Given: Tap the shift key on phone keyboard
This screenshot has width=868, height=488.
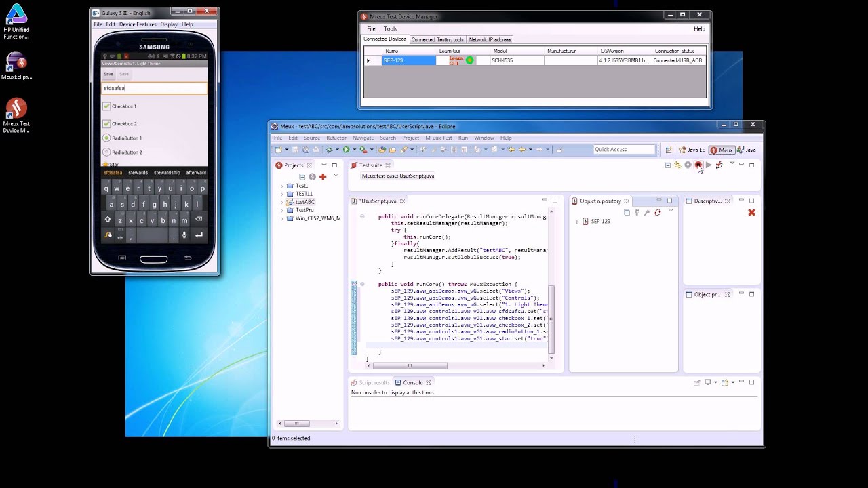Looking at the screenshot, I should [107, 220].
